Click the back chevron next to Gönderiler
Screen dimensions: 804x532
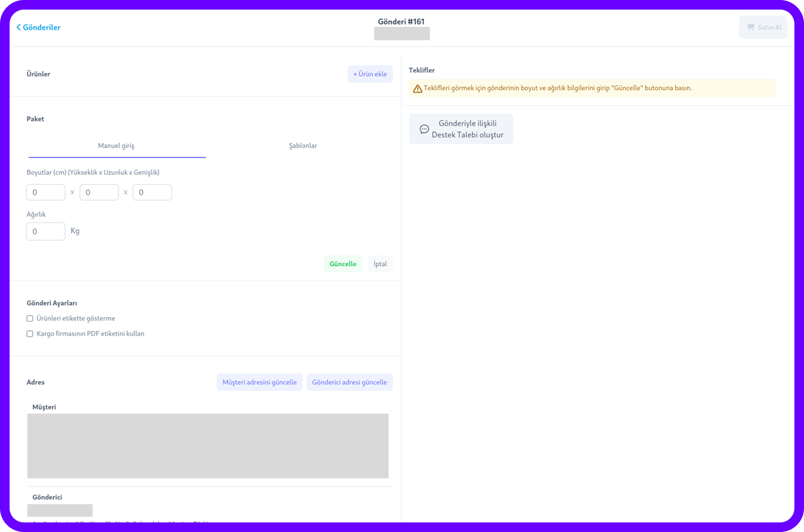point(19,27)
